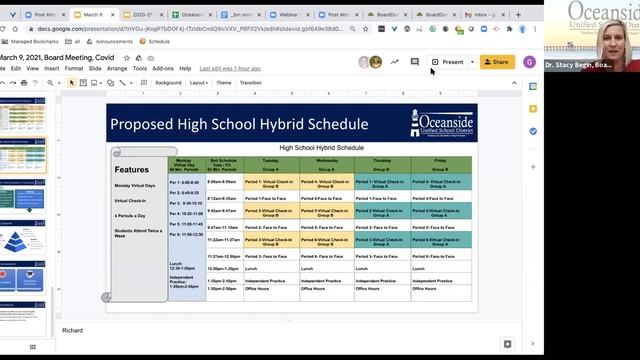640x360 pixels.
Task: Open the activity dashboard trend icon
Action: pyautogui.click(x=394, y=62)
